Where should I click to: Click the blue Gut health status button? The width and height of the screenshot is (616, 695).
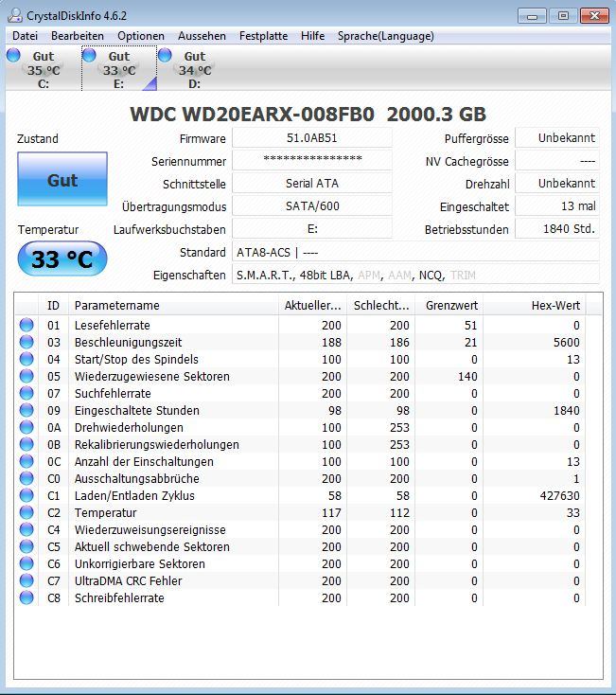[62, 179]
